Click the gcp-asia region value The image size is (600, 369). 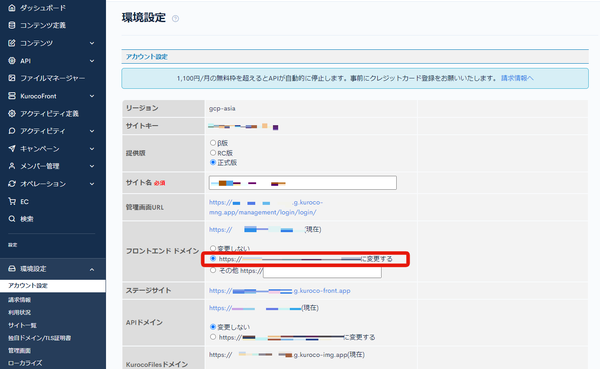pos(222,108)
